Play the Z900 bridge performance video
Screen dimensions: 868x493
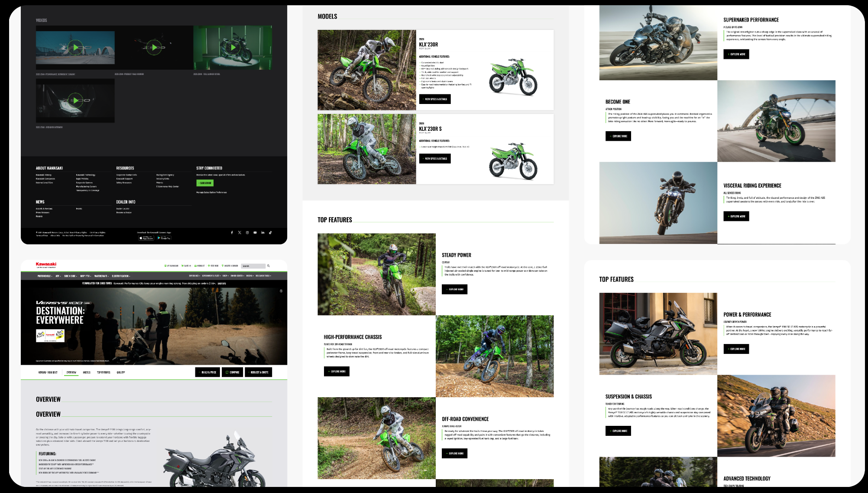pyautogui.click(x=75, y=48)
